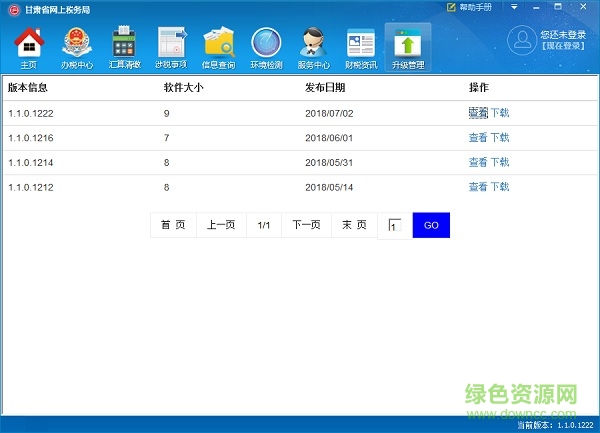Open the 涉税事项 icon
600x433 pixels.
click(172, 46)
